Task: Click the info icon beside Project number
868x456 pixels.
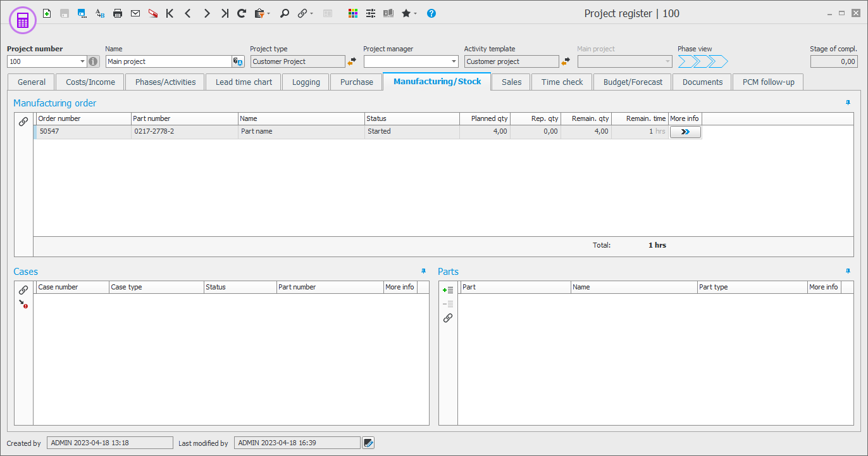Action: (x=93, y=61)
